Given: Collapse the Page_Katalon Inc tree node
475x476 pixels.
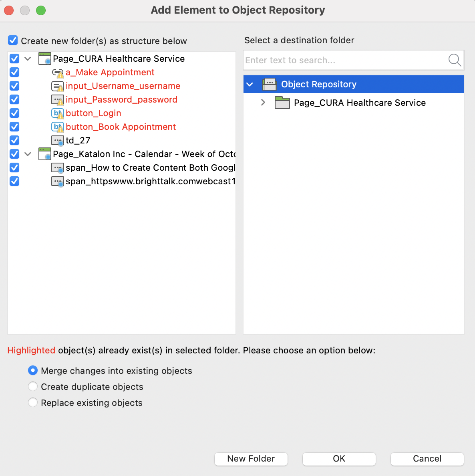Looking at the screenshot, I should point(28,154).
